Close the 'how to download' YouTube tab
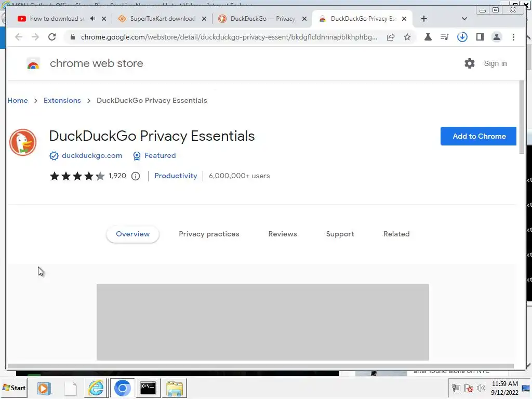Viewport: 532px width, 399px height. pyautogui.click(x=104, y=19)
